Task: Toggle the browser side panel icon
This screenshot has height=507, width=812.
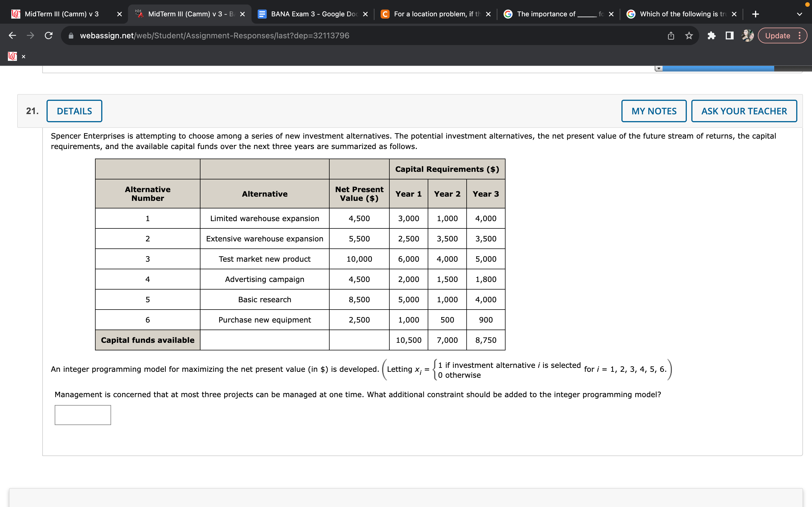Action: point(729,35)
